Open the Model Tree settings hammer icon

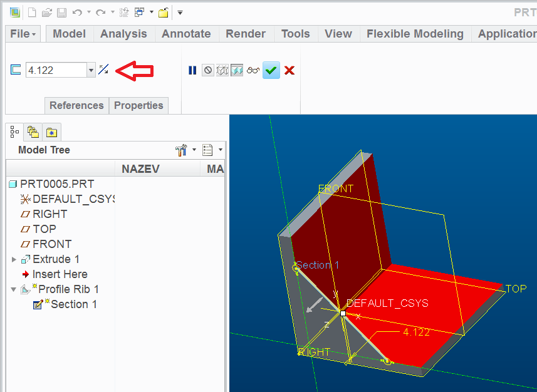click(x=181, y=150)
